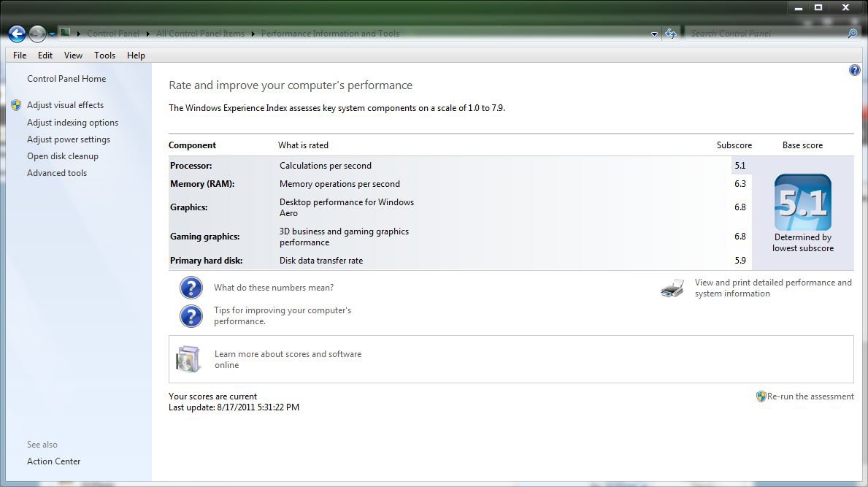Click Disk data transfer rate text

pos(321,260)
